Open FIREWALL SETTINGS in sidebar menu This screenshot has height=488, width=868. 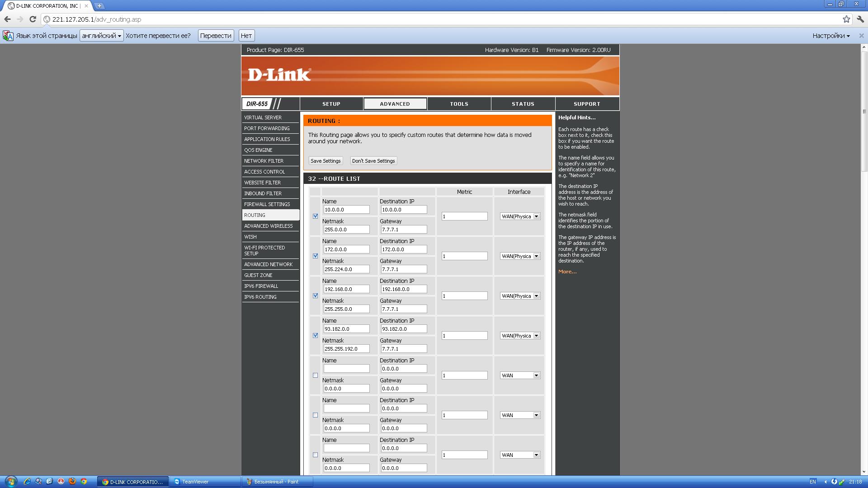pos(267,204)
